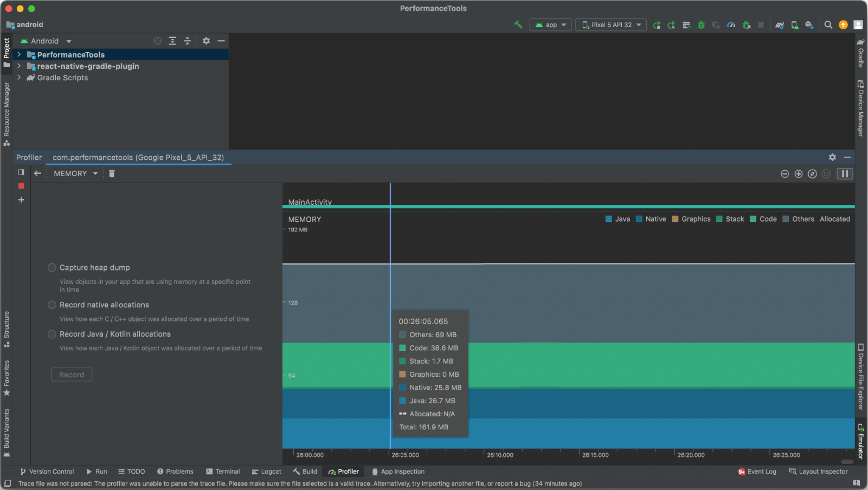Screen dimensions: 868x490
Task: Click the 26:15.000 timeline marker
Action: pos(595,455)
